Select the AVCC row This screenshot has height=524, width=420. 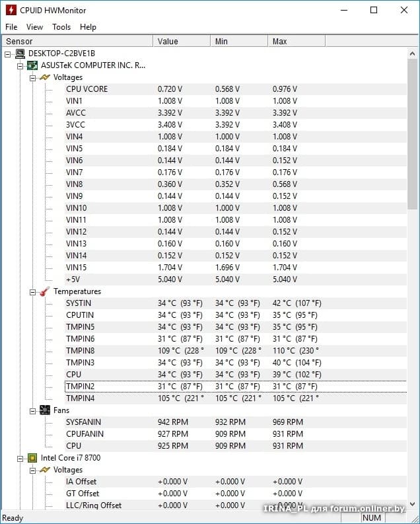[236, 113]
